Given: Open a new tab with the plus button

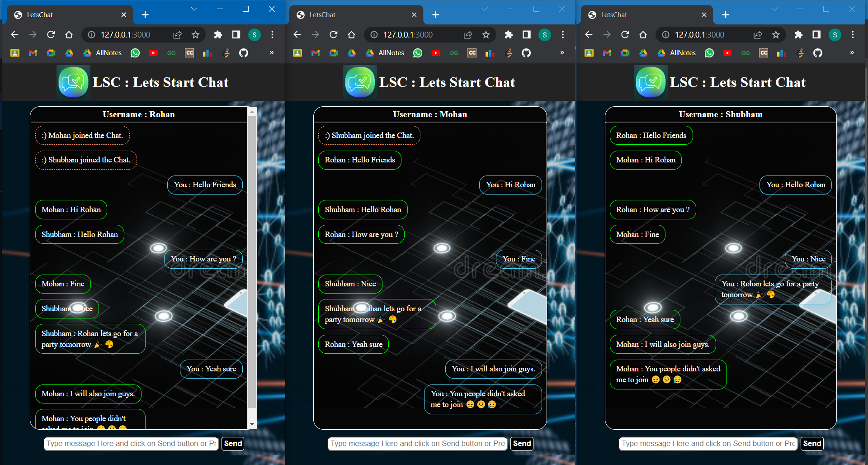Looking at the screenshot, I should pos(145,14).
